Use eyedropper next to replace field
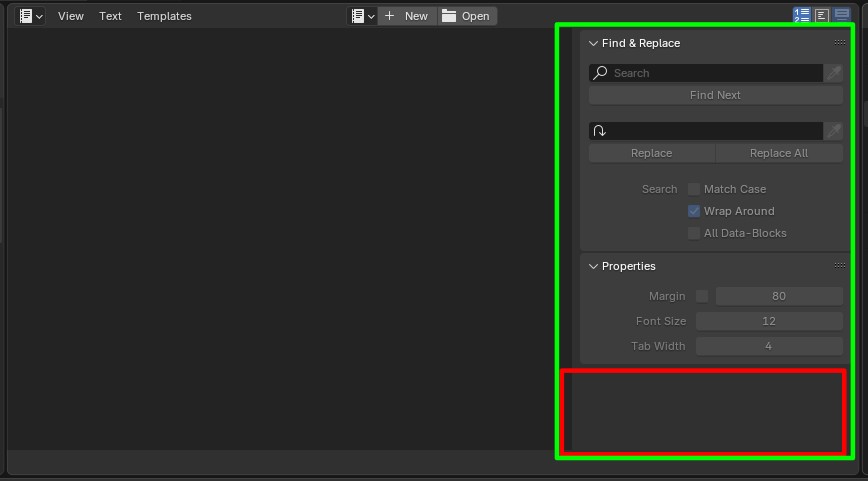Image resolution: width=868 pixels, height=481 pixels. click(x=833, y=131)
